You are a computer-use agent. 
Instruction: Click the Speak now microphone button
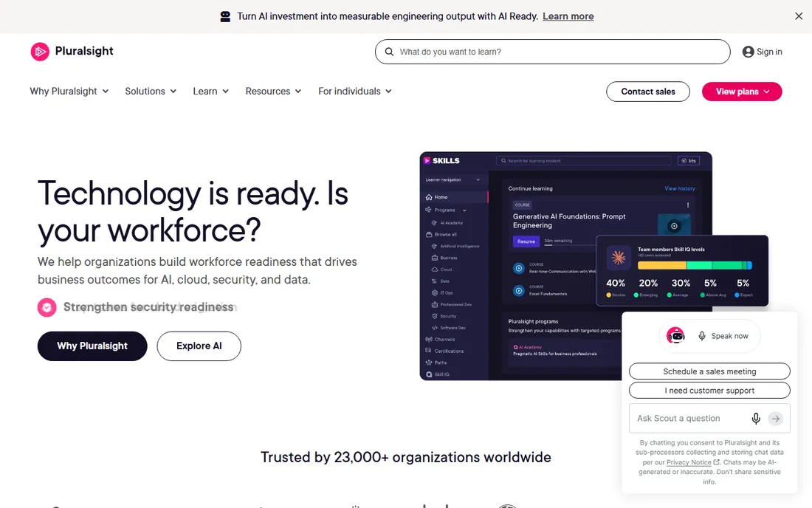click(x=723, y=336)
